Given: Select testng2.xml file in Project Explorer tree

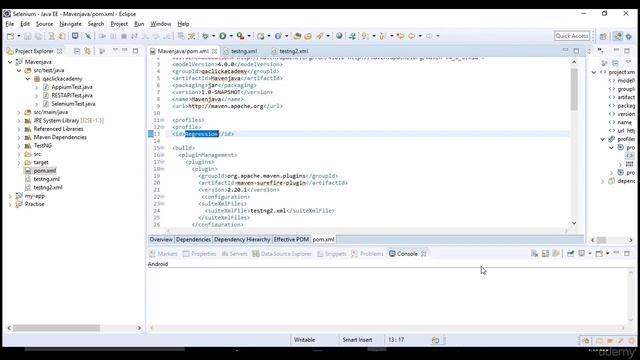Looking at the screenshot, I should pyautogui.click(x=48, y=188).
